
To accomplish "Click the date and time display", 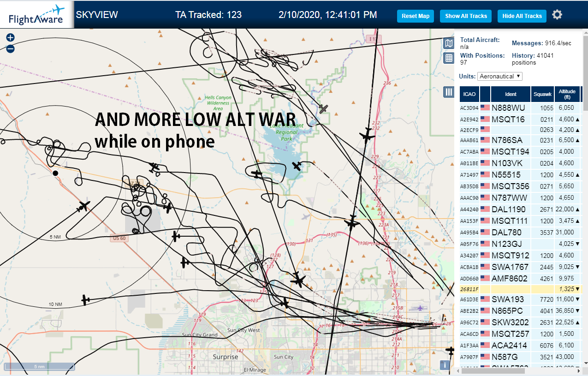I will pyautogui.click(x=328, y=14).
